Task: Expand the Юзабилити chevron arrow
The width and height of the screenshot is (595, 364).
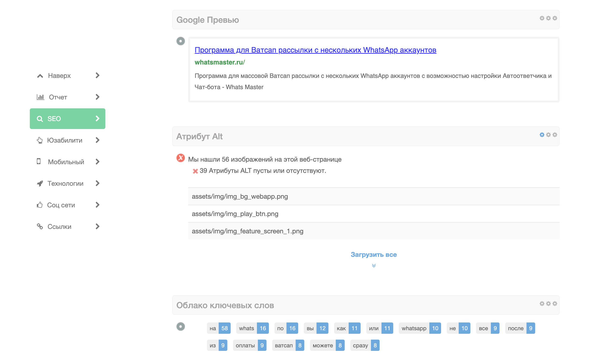Action: click(x=97, y=140)
